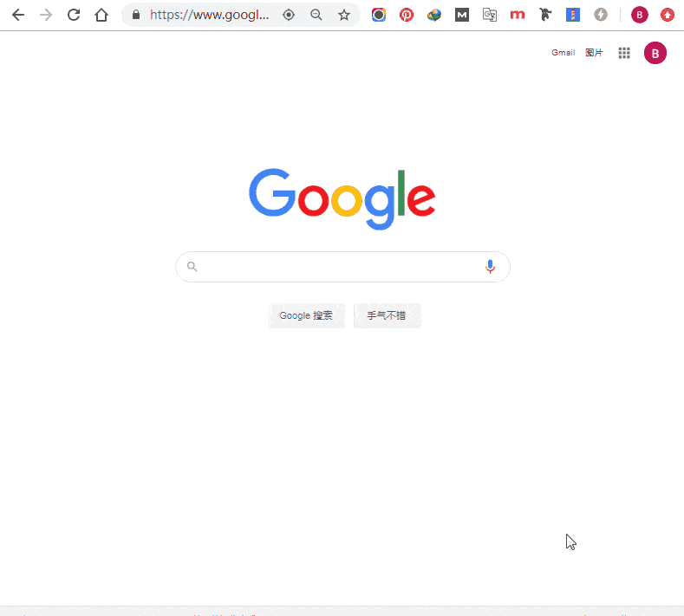Click the location target icon in address bar

click(x=289, y=15)
